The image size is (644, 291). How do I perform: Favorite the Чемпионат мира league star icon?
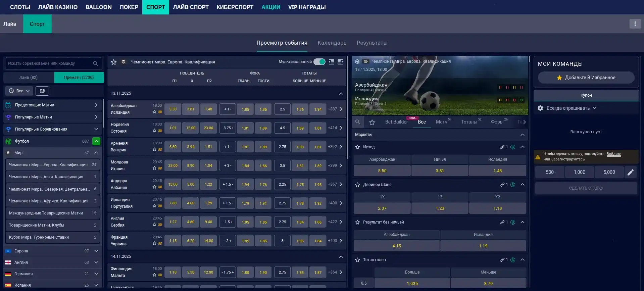pos(114,62)
